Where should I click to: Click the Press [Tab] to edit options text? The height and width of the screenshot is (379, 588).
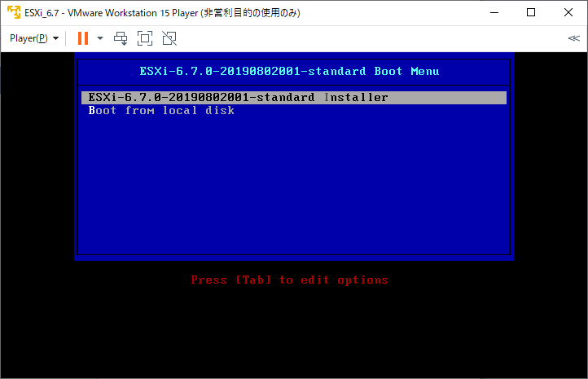click(289, 280)
